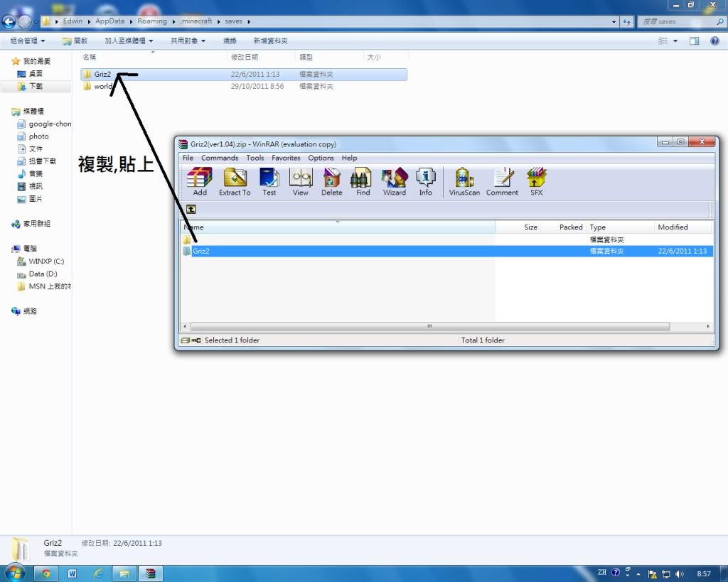Viewport: 728px width, 582px height.
Task: Run VirusScan on the archive
Action: point(464,181)
